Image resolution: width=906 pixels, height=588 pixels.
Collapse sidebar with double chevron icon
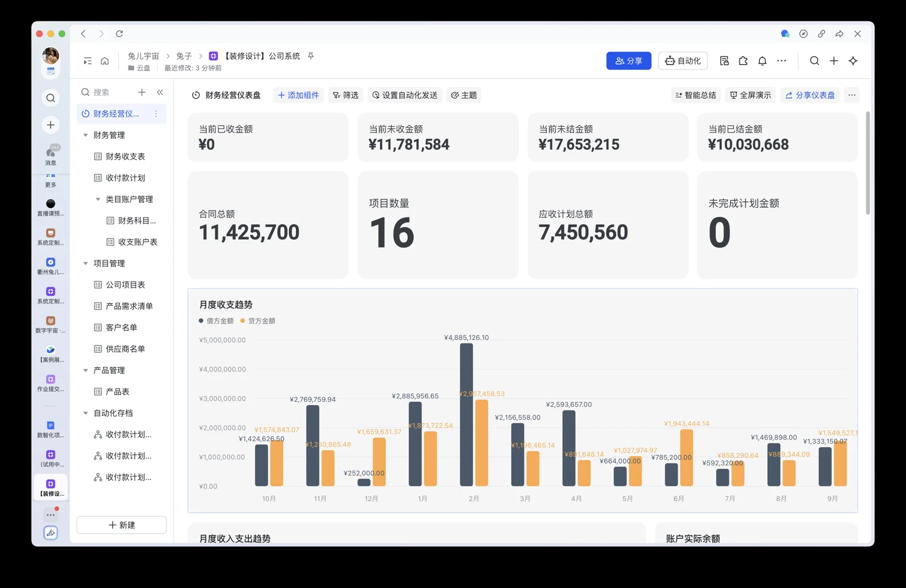point(160,92)
